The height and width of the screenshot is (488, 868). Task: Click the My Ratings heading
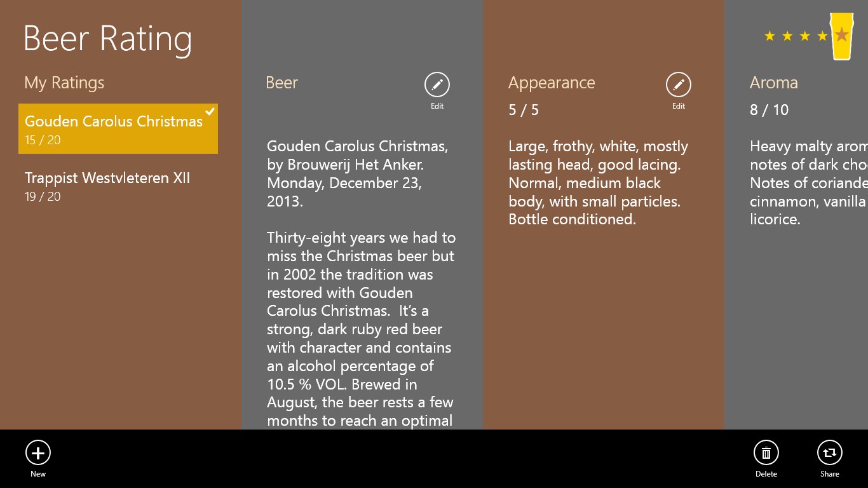(64, 83)
